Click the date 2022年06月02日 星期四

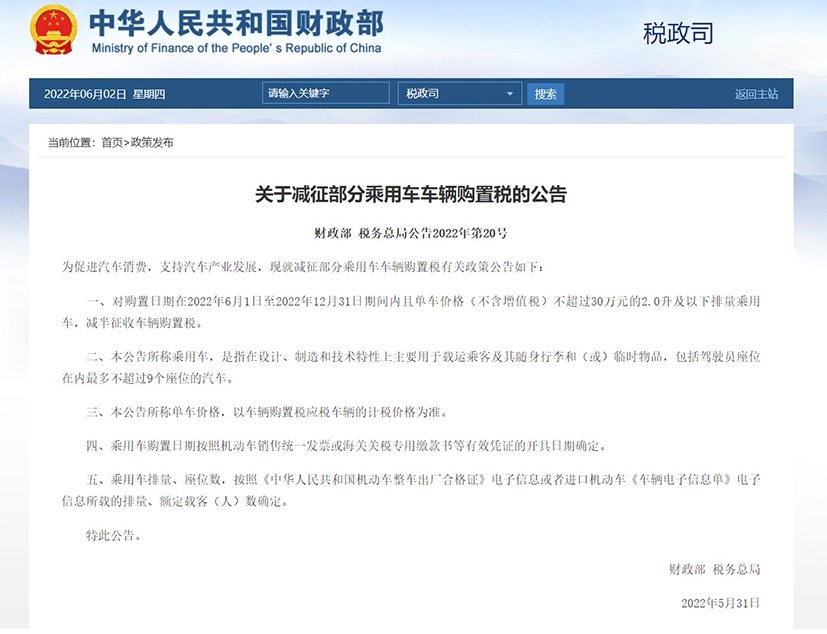tap(104, 94)
